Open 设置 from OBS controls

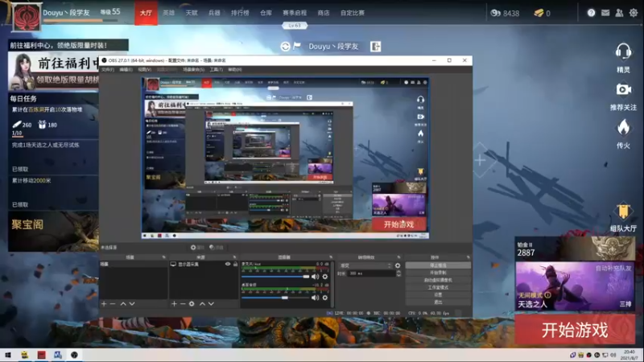(438, 294)
